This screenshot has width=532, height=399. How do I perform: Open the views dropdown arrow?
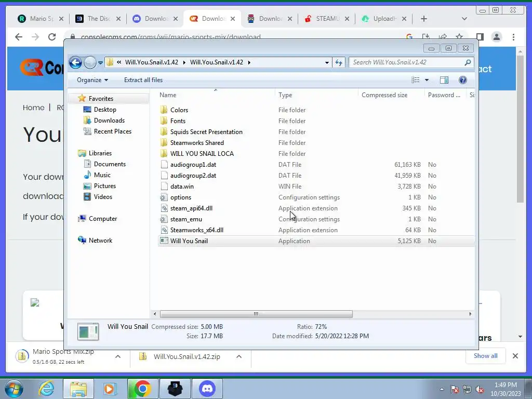coord(427,80)
